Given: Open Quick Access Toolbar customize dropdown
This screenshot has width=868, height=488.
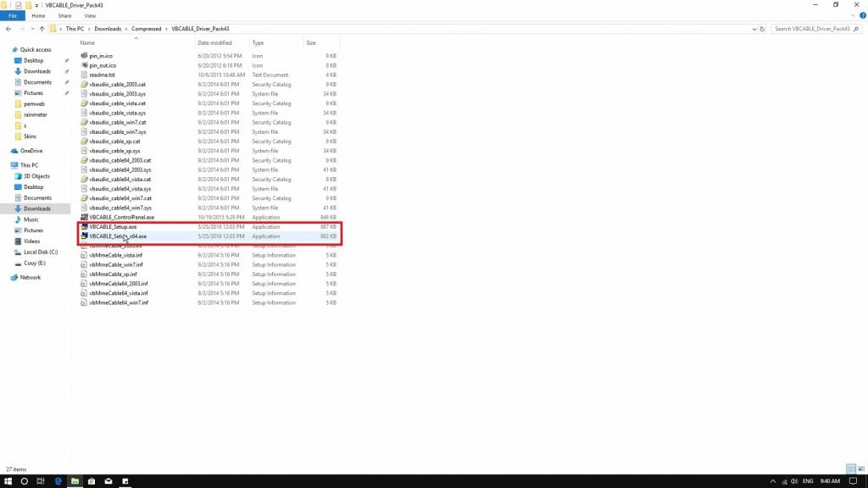Looking at the screenshot, I should tap(37, 6).
